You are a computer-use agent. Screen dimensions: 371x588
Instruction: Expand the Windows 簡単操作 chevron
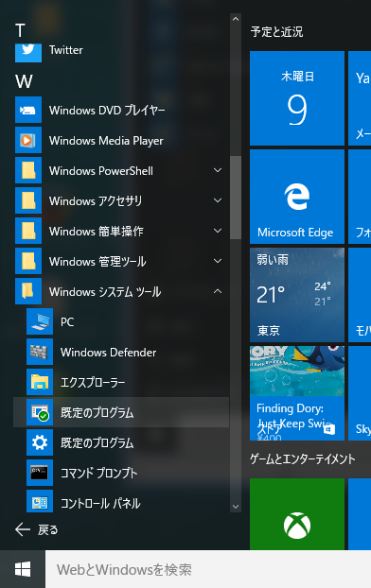click(x=218, y=231)
